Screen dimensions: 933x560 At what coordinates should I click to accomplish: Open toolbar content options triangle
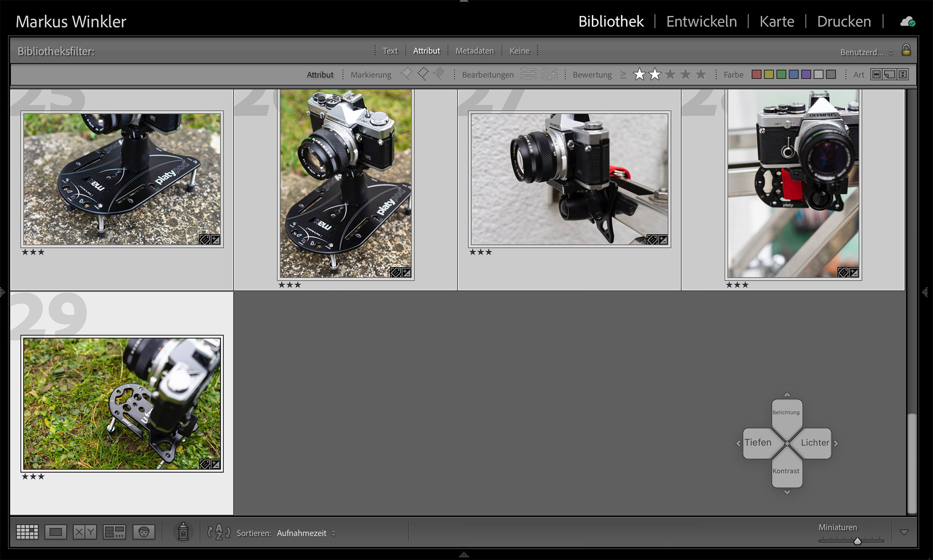click(904, 532)
